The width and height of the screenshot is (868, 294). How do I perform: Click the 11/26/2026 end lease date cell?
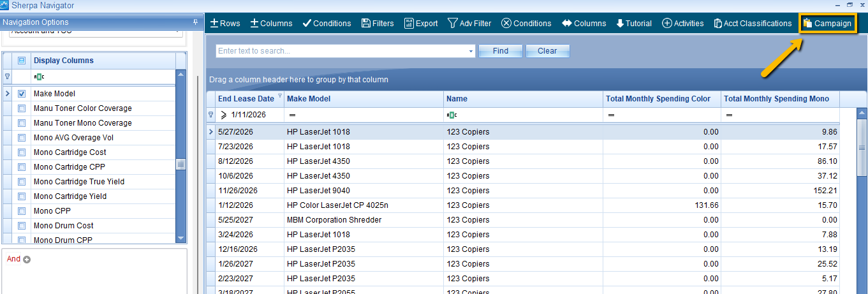[x=249, y=191]
